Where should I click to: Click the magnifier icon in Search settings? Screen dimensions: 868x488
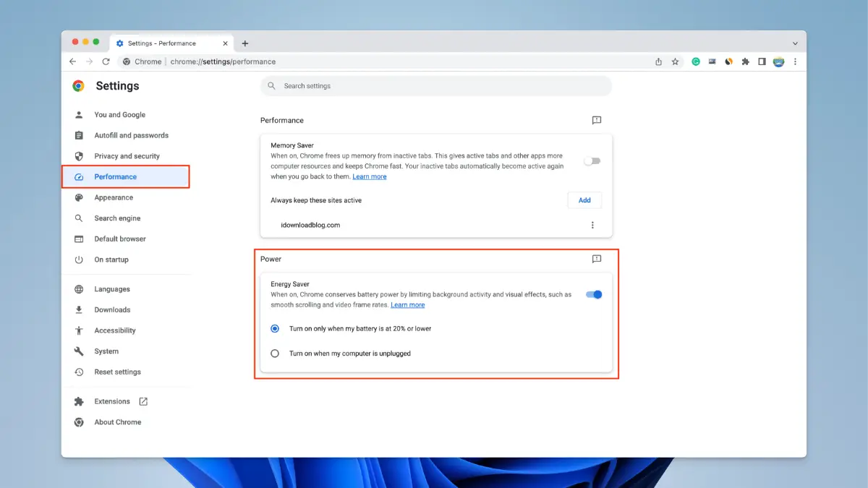coord(272,85)
